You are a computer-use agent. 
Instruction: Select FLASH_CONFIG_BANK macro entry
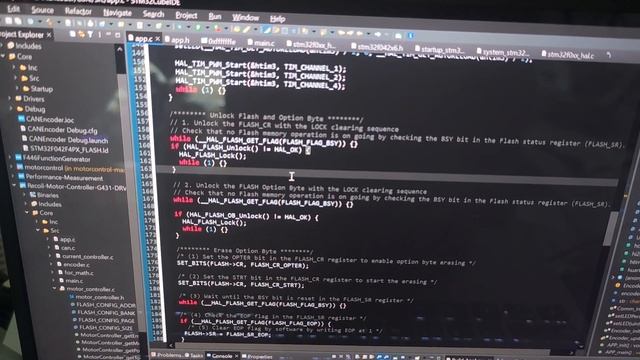click(x=104, y=312)
